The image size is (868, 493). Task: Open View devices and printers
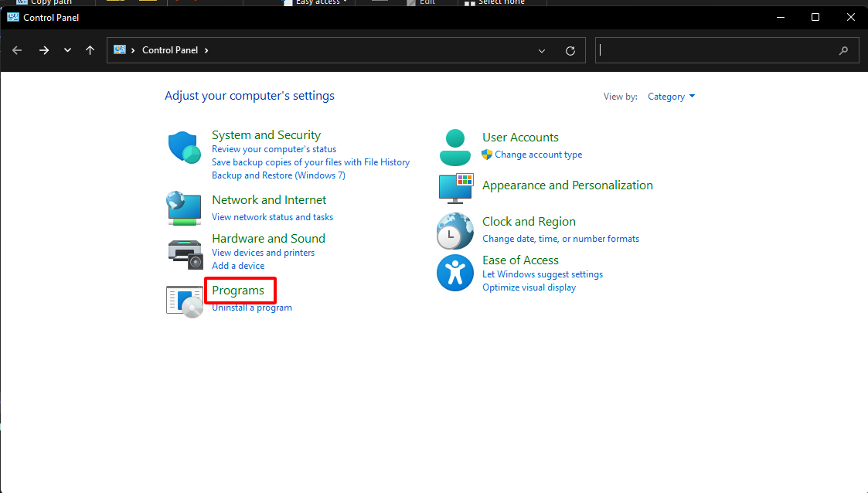click(263, 253)
